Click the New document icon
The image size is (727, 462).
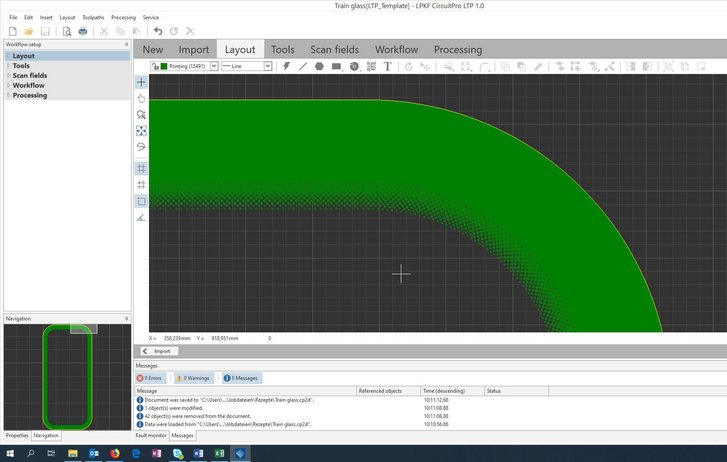point(12,31)
